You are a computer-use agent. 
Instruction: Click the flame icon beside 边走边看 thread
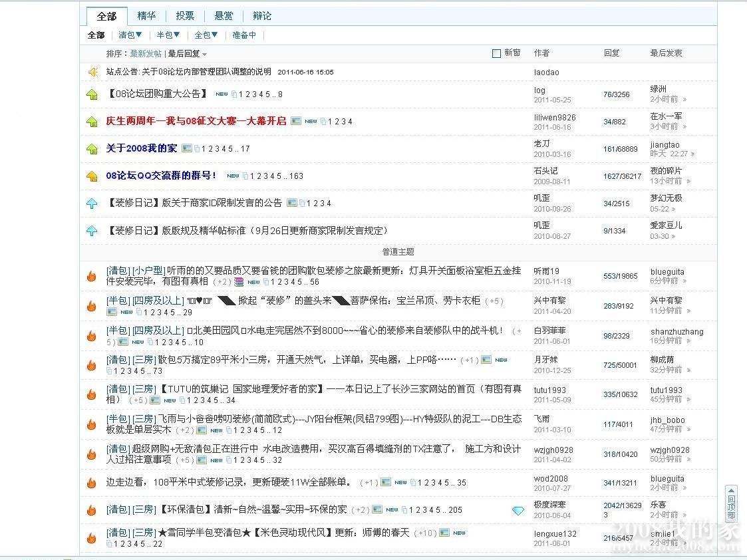point(92,483)
